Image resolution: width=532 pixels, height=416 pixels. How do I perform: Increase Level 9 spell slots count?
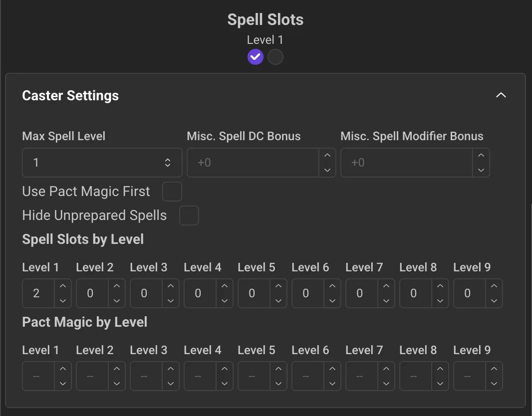coord(494,286)
